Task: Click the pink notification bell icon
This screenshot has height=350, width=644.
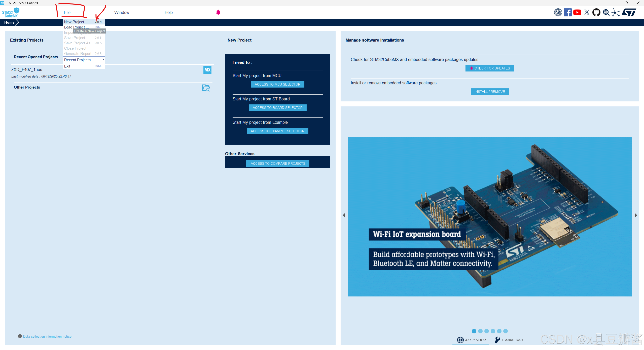Action: pyautogui.click(x=218, y=12)
